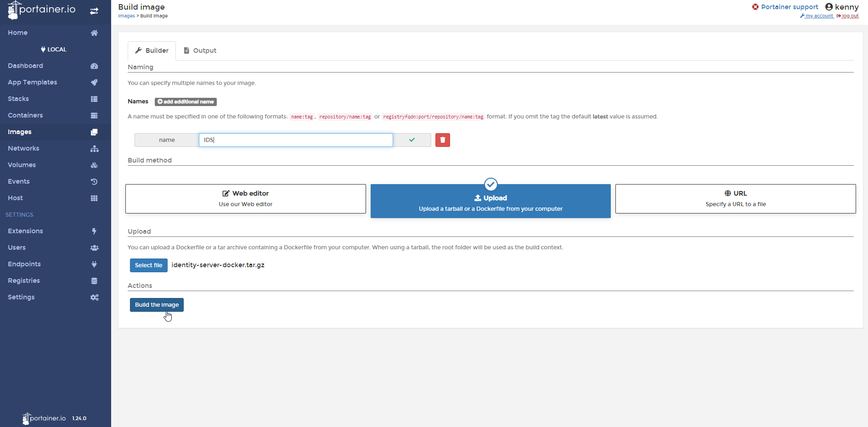Choose the Web editor build method
Screen dimensions: 868x427
(245, 198)
